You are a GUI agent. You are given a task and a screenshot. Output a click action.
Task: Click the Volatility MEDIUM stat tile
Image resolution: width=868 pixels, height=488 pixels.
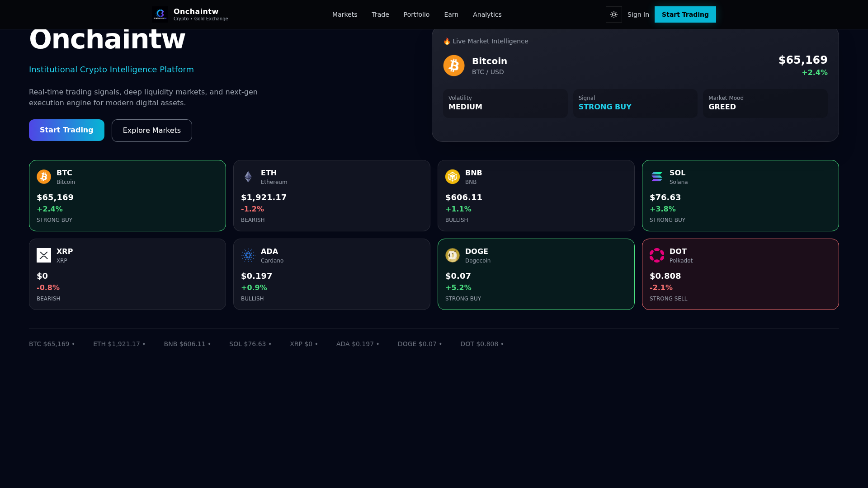[505, 103]
